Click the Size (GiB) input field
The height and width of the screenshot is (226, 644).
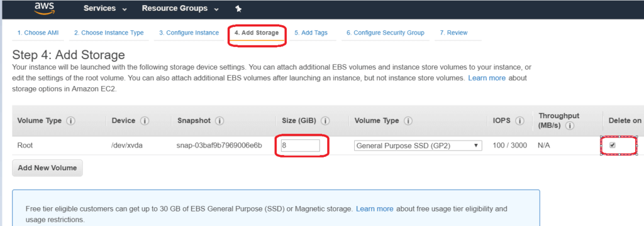(300, 145)
